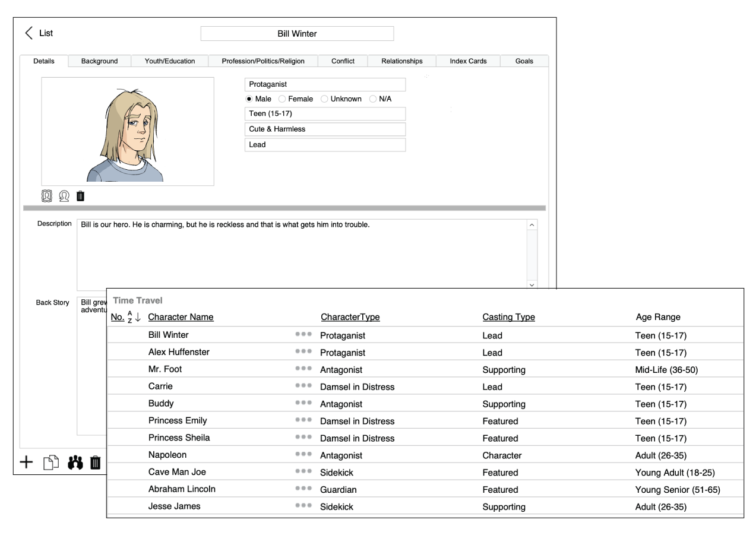Select the silhouette character avatar icon
The height and width of the screenshot is (548, 756).
[64, 196]
